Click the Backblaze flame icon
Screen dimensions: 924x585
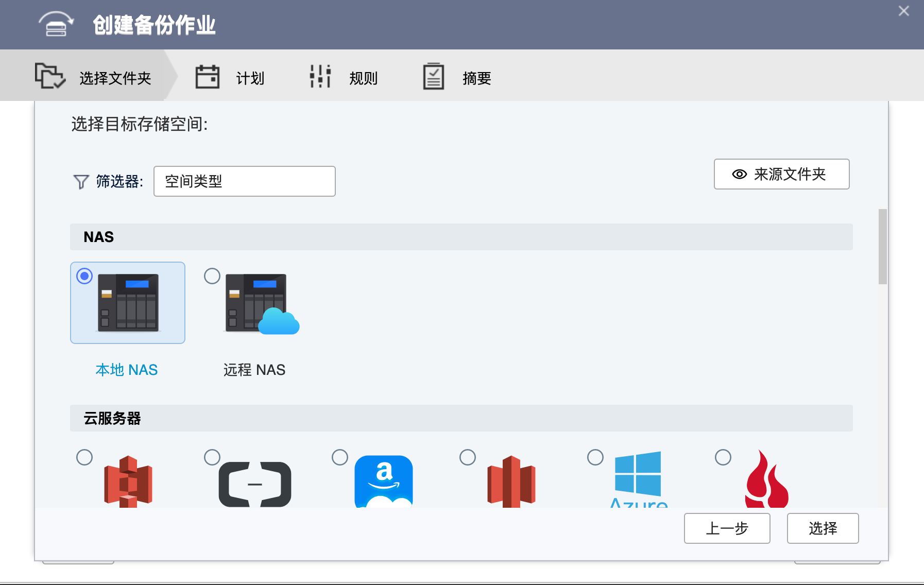tap(767, 479)
